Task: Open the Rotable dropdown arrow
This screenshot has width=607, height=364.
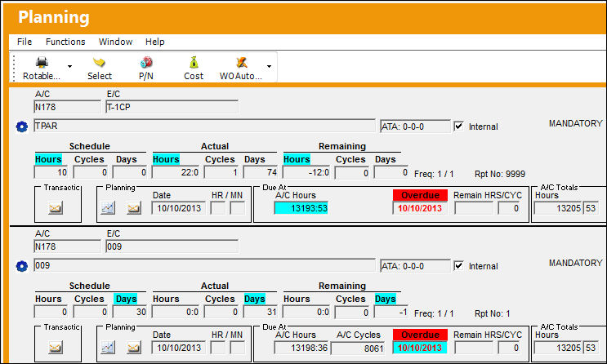Action: pyautogui.click(x=69, y=67)
